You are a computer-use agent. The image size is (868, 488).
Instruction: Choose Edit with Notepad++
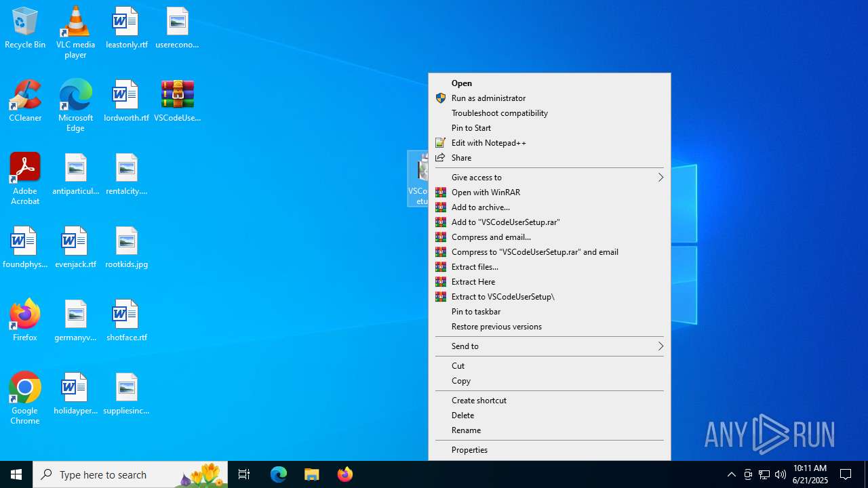tap(549, 143)
